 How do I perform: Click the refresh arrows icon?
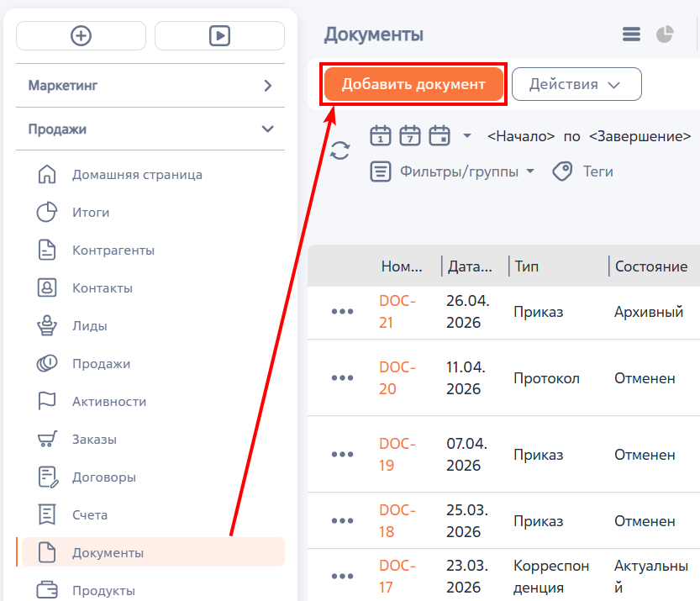339,150
